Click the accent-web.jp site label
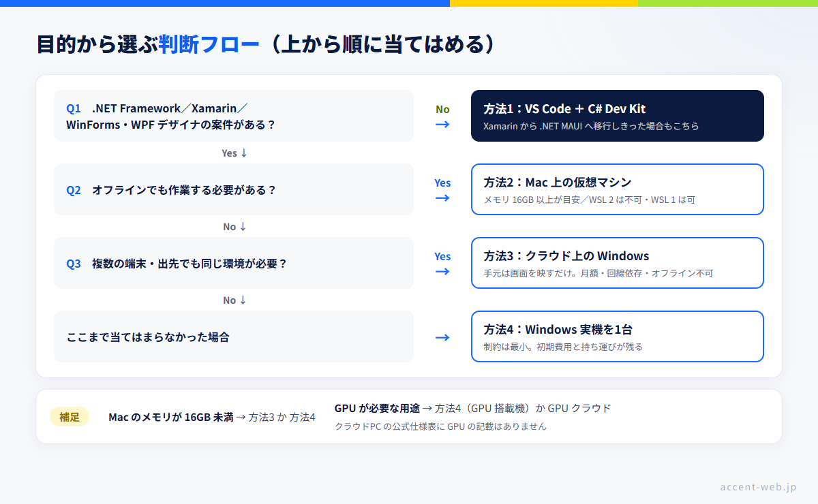The image size is (818, 504). tap(758, 487)
